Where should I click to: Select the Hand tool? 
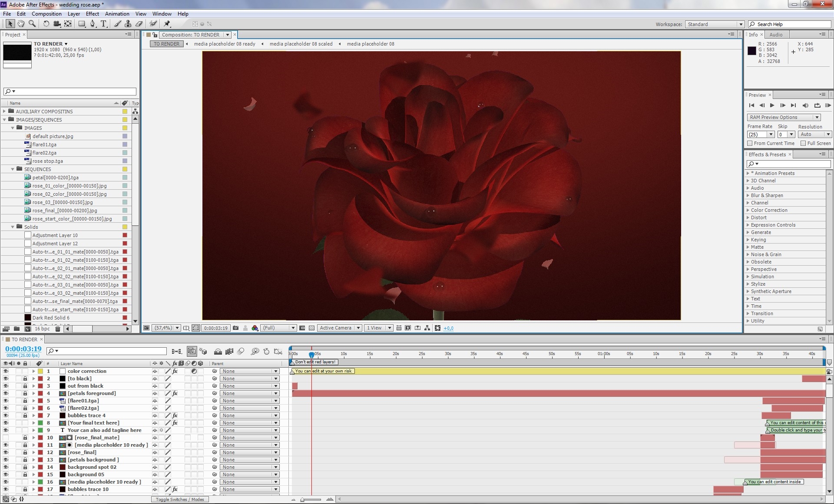21,24
